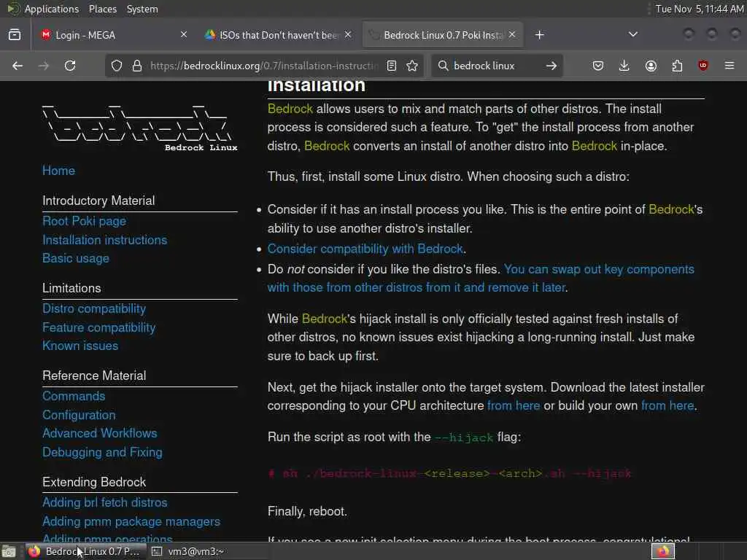Screen dimensions: 747x560
Task: Open the Home link
Action: click(x=58, y=171)
